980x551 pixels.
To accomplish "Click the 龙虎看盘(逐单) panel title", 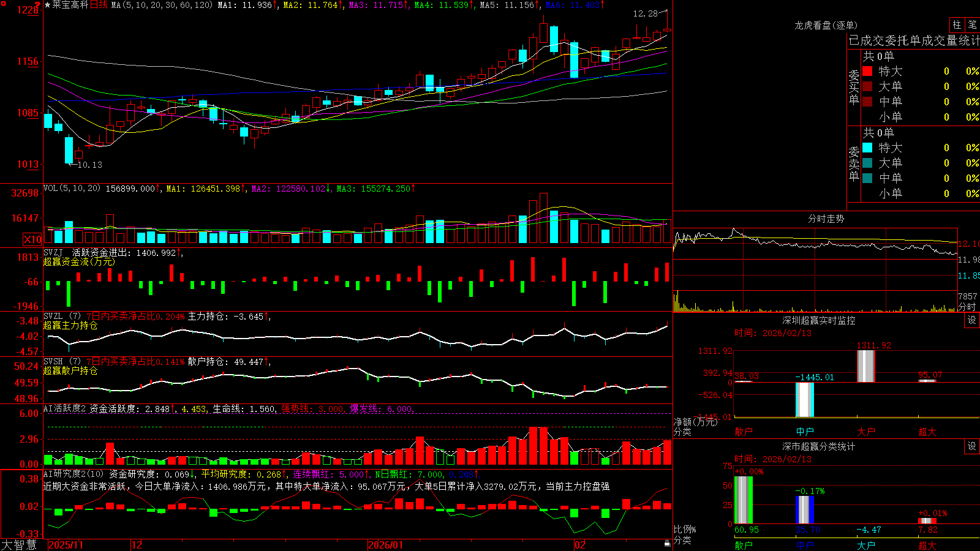I will [826, 25].
